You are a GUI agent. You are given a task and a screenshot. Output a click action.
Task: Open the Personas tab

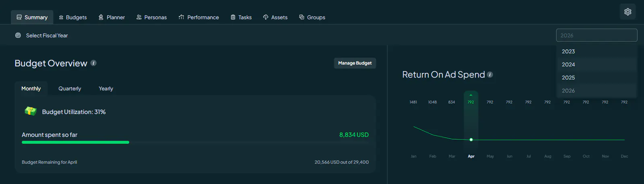(151, 17)
